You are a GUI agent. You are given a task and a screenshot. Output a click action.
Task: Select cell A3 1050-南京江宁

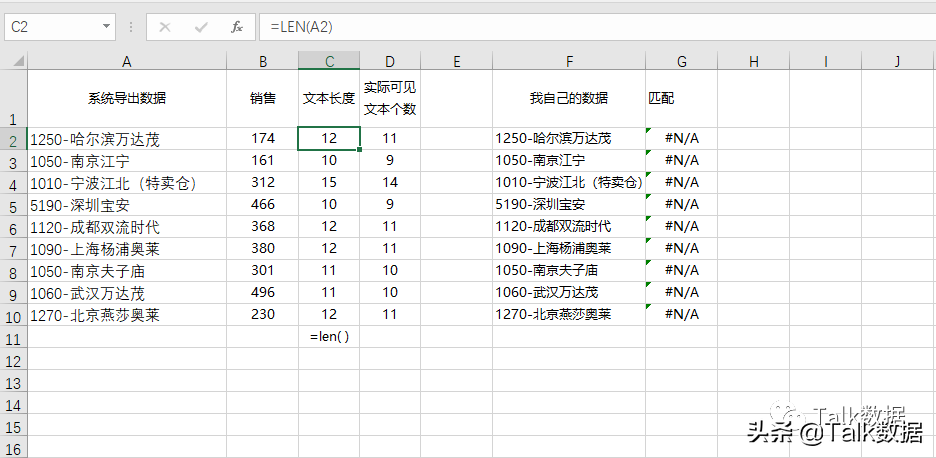pos(127,161)
